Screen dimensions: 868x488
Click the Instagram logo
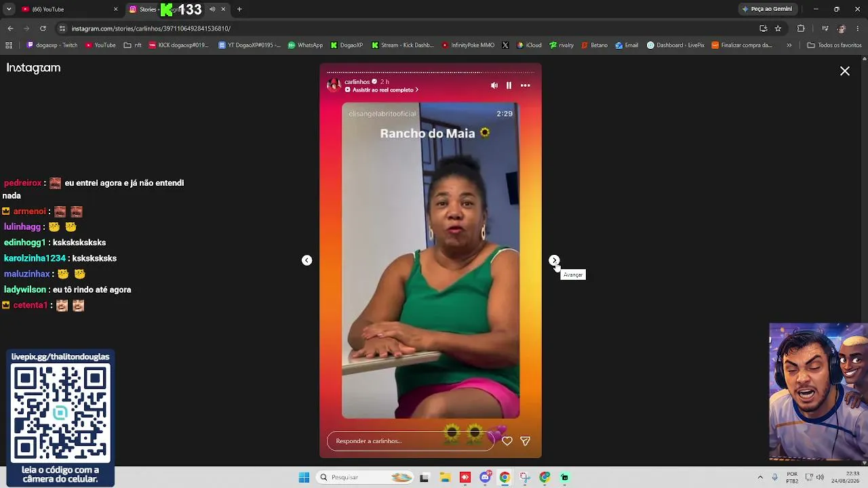(x=33, y=68)
